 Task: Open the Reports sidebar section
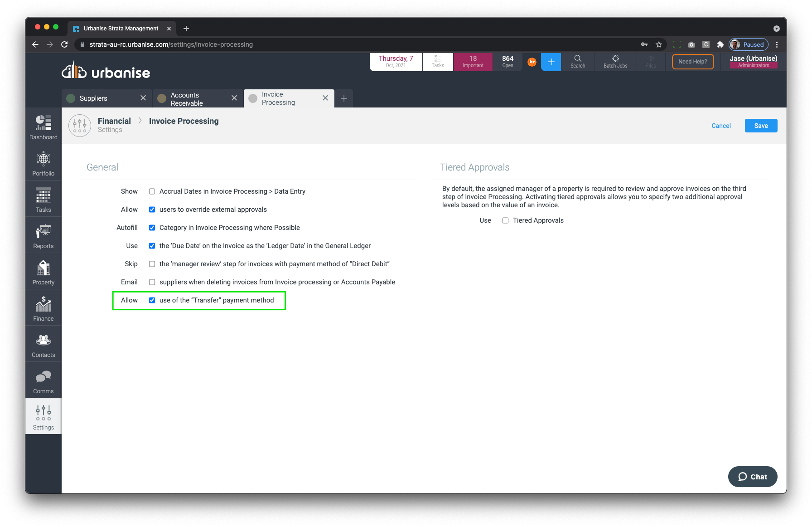43,236
